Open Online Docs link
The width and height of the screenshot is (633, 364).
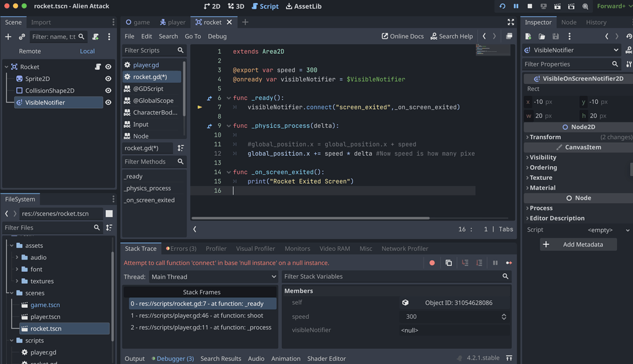pos(402,36)
